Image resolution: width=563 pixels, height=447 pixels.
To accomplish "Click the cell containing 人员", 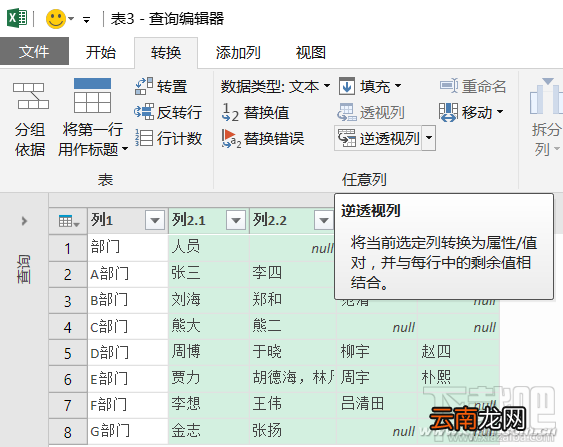I will tap(209, 248).
